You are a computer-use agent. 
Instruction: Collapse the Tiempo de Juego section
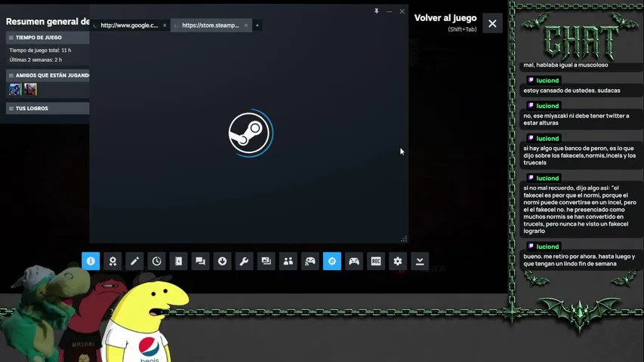[x=48, y=38]
